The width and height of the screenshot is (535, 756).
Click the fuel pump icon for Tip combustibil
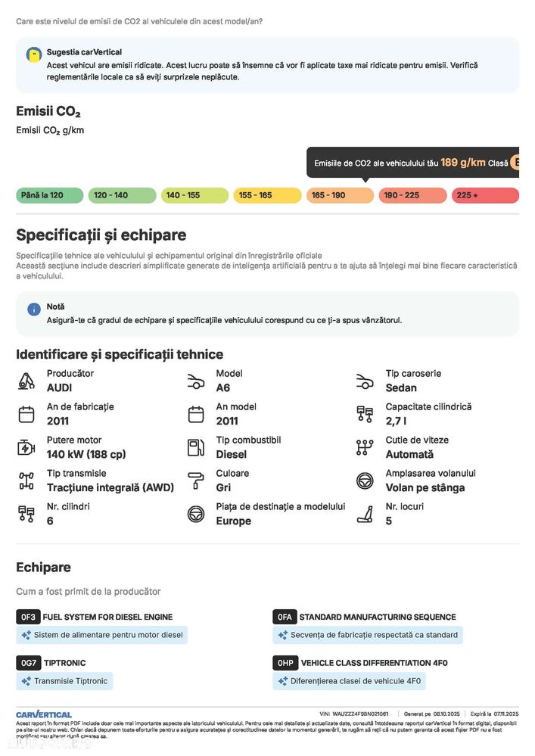(196, 447)
